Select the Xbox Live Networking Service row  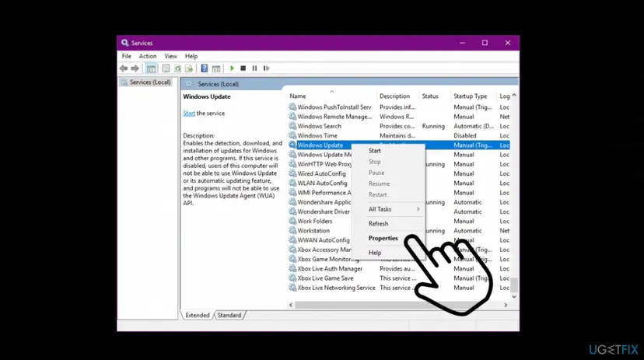tap(399, 288)
